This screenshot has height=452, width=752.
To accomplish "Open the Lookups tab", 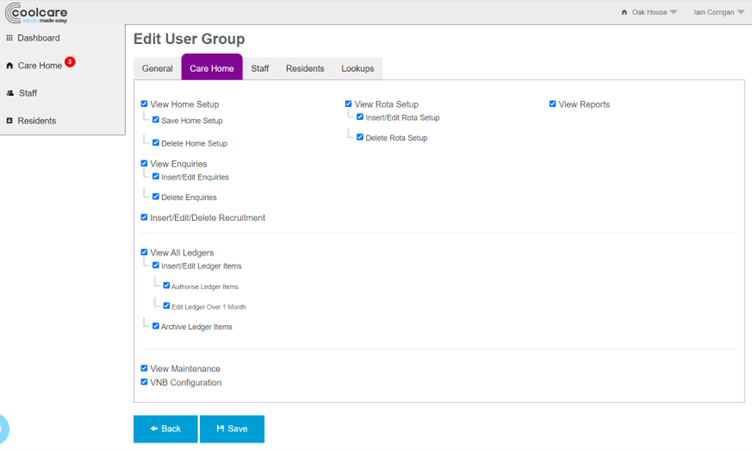I will (357, 69).
